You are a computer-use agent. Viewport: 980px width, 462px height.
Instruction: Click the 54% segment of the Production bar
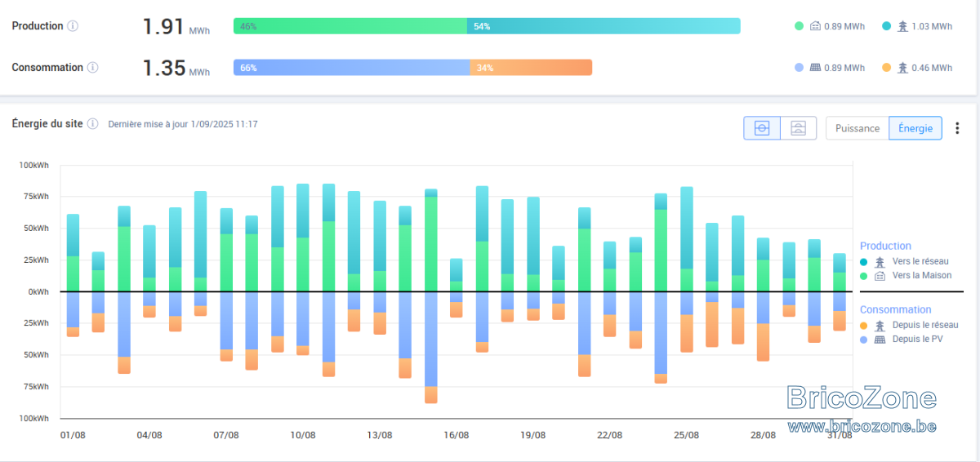click(604, 26)
